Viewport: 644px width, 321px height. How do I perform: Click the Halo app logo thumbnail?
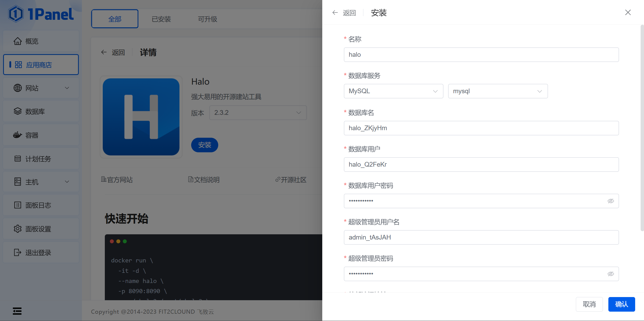coord(141,117)
